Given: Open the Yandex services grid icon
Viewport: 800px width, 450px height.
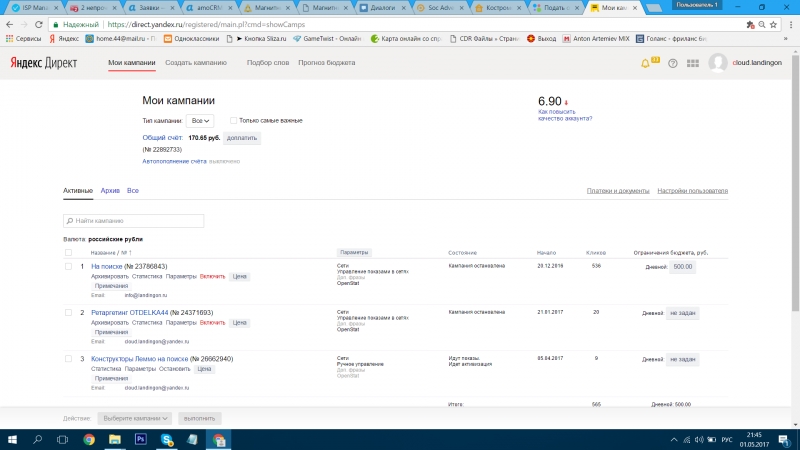Looking at the screenshot, I should (693, 63).
